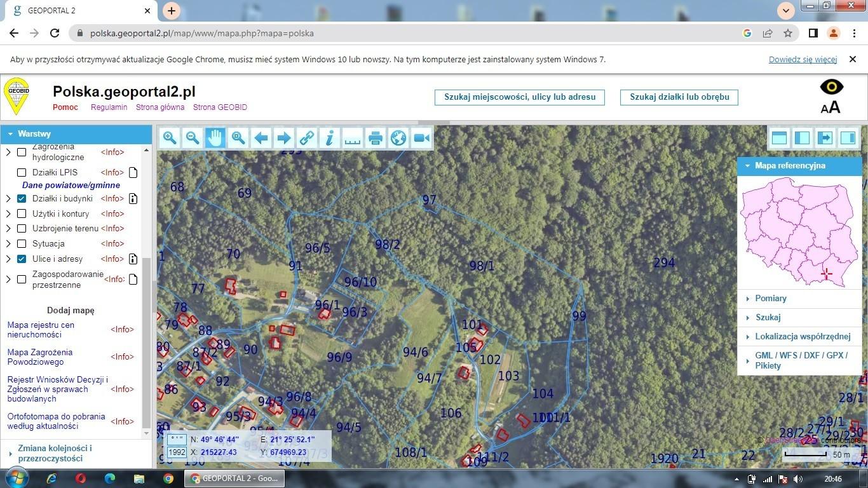Click the video camera toolbar icon
868x488 pixels.
coord(421,138)
